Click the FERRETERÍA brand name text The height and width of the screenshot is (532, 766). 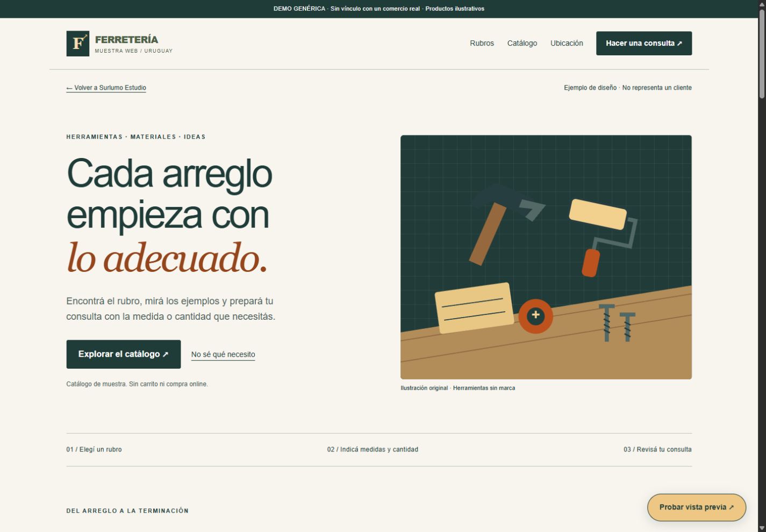click(x=126, y=39)
